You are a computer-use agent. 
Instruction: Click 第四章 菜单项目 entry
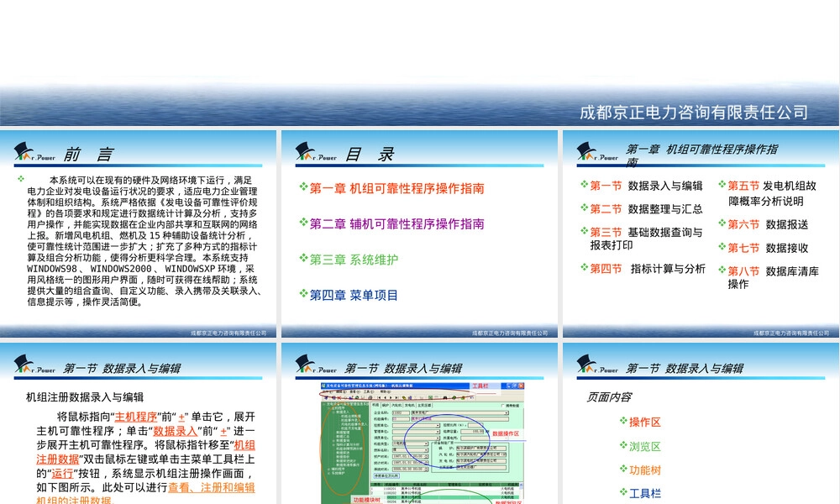354,295
